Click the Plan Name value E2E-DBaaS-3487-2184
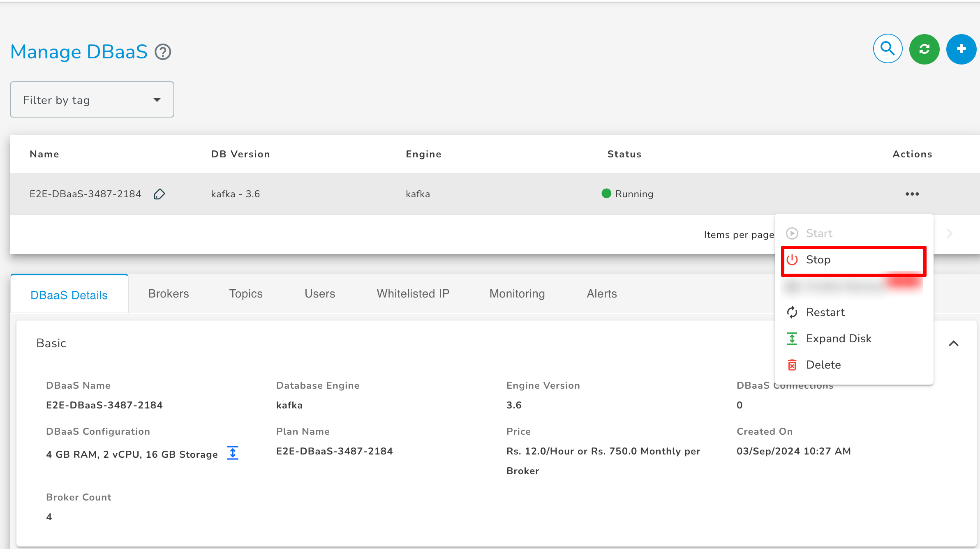Screen dimensions: 980x549 (335, 451)
